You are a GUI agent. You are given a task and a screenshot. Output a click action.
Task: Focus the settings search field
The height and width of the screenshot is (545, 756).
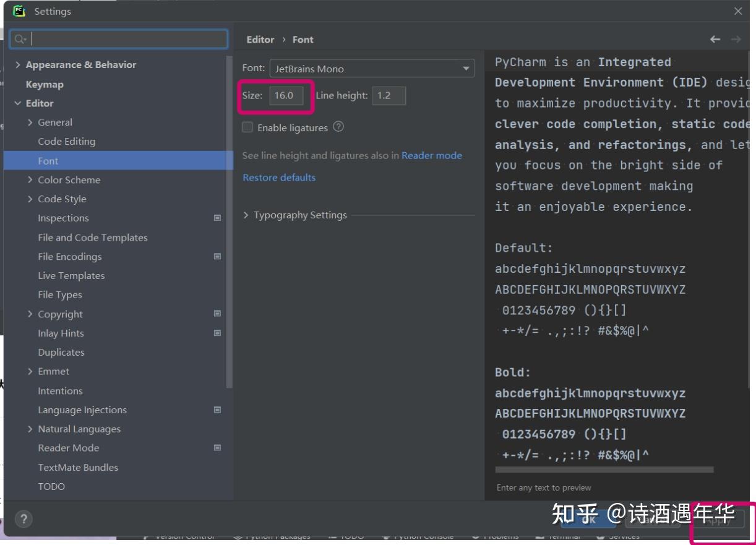point(119,39)
